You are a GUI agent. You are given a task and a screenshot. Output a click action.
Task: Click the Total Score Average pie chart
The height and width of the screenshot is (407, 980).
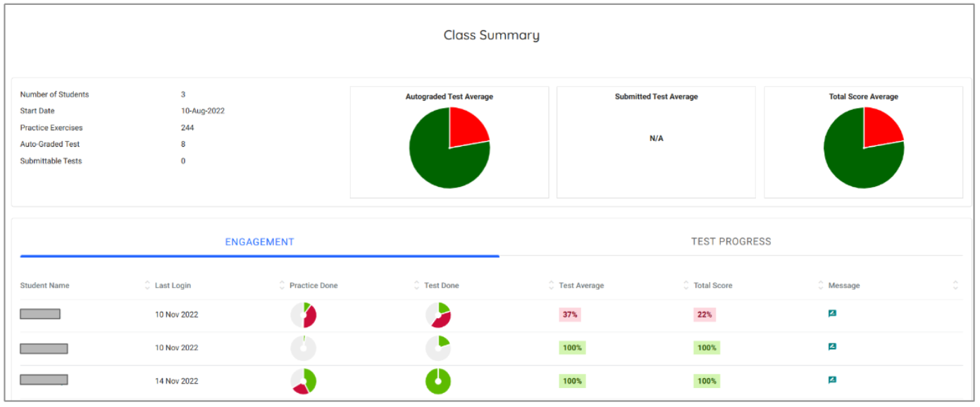[864, 148]
